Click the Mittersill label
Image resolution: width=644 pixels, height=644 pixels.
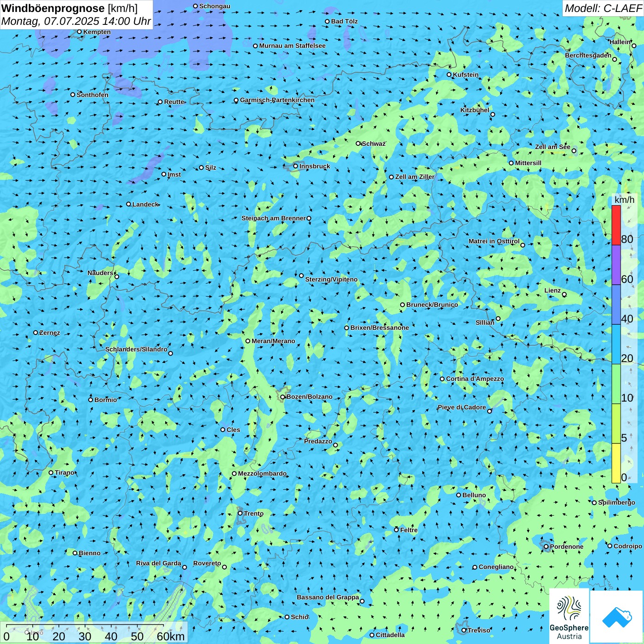tap(529, 163)
